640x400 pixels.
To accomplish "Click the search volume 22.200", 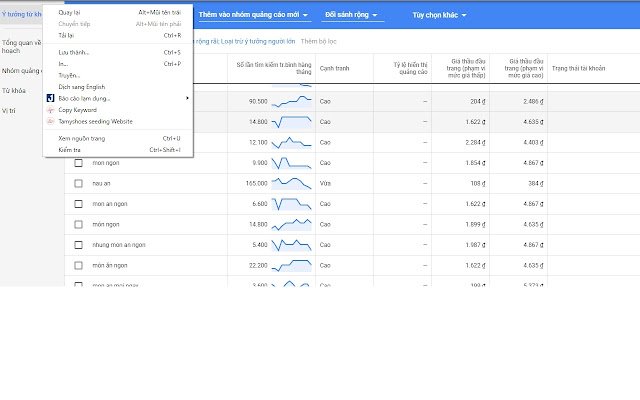I will tap(258, 265).
